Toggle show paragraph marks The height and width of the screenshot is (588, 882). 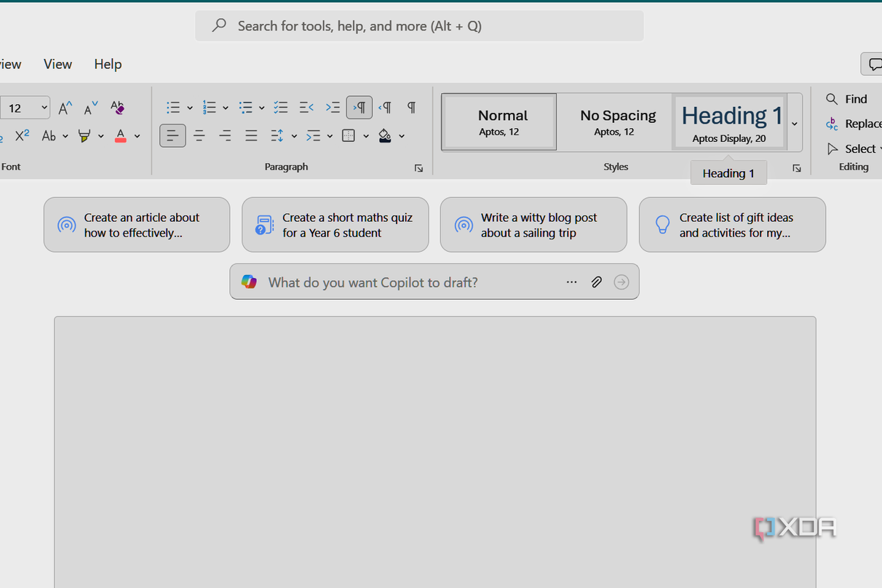click(412, 108)
